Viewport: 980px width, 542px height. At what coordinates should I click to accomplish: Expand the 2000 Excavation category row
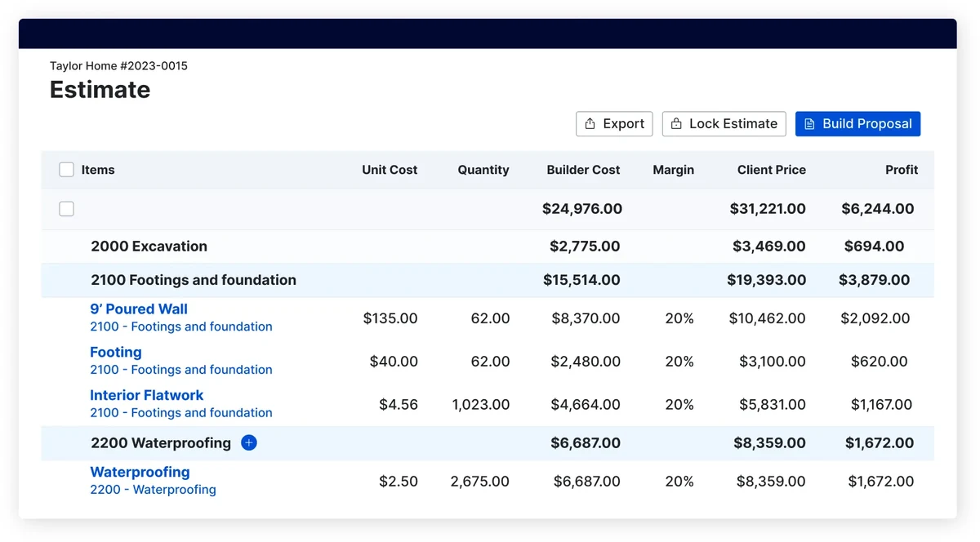point(149,247)
